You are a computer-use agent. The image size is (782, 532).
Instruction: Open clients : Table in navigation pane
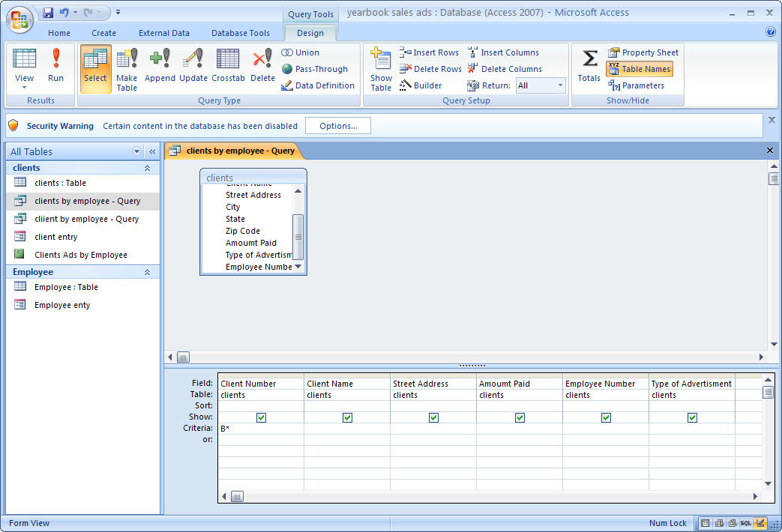coord(60,183)
